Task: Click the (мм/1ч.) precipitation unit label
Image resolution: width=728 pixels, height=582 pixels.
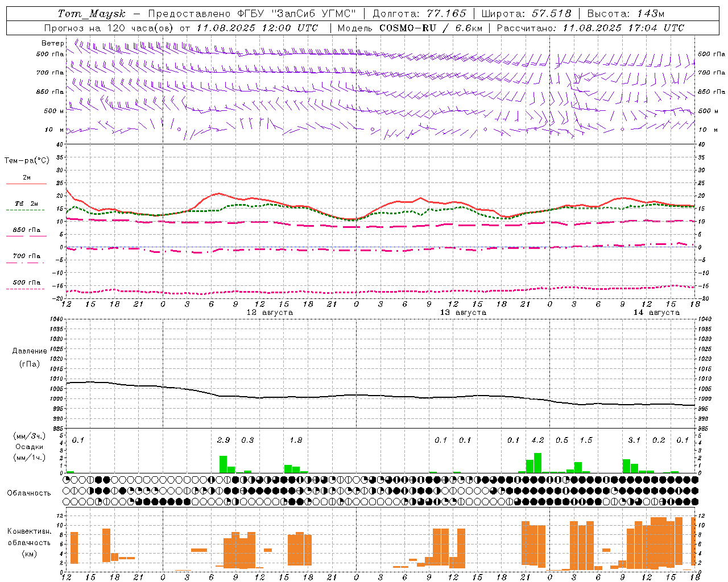Action: pyautogui.click(x=30, y=458)
